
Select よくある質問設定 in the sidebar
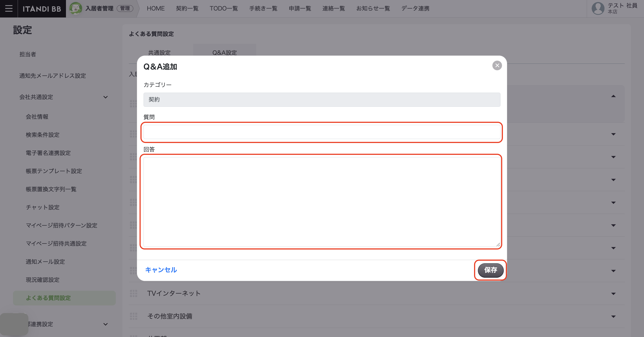coord(64,298)
